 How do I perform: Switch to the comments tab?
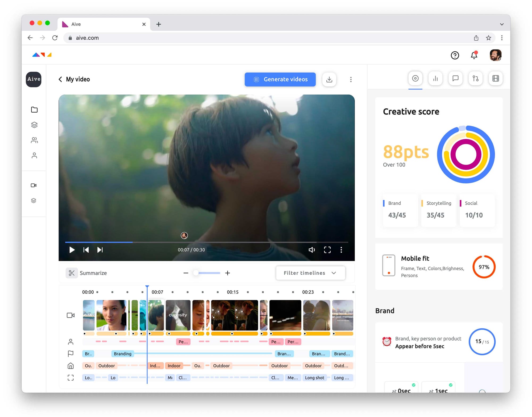[455, 79]
